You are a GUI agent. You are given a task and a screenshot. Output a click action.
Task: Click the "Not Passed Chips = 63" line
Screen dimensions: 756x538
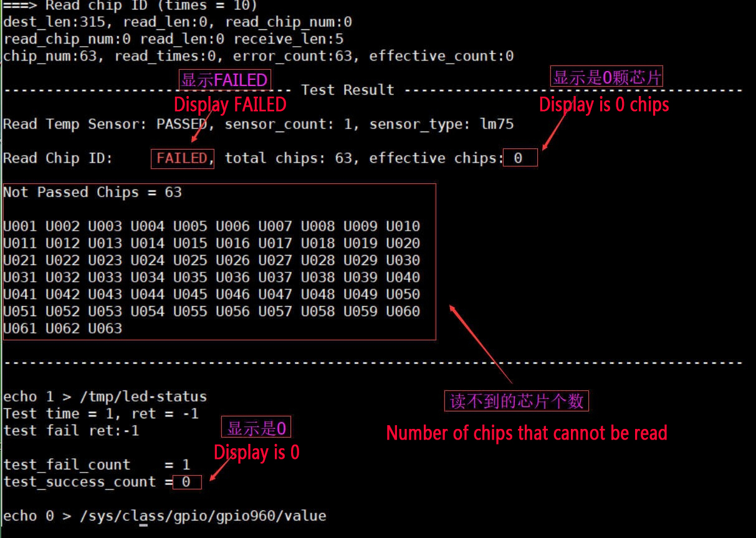tap(92, 193)
